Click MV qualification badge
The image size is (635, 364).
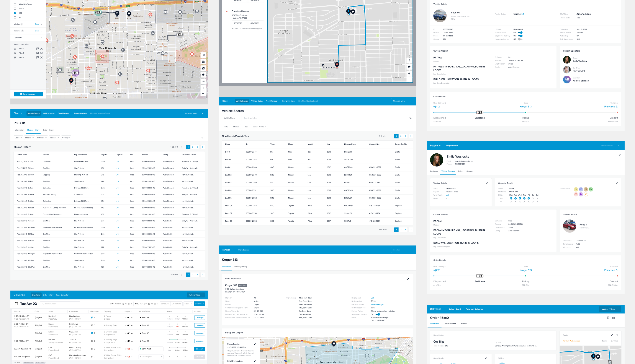click(591, 189)
